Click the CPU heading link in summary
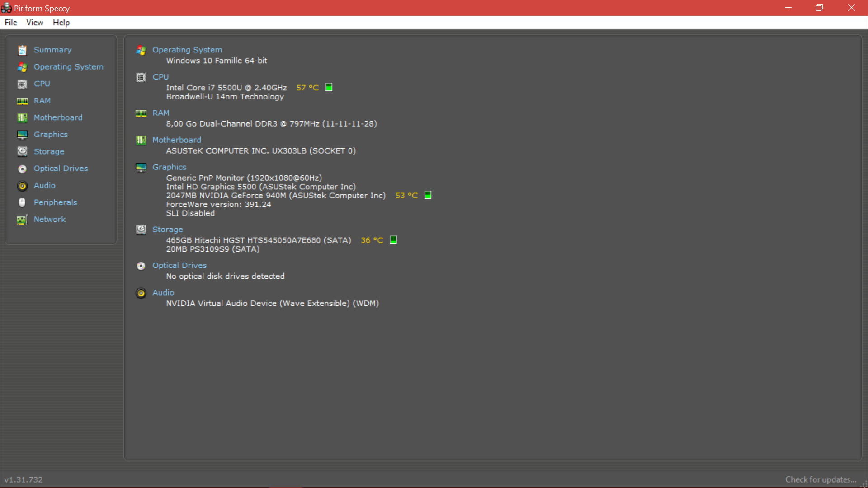This screenshot has width=868, height=488. pos(160,77)
